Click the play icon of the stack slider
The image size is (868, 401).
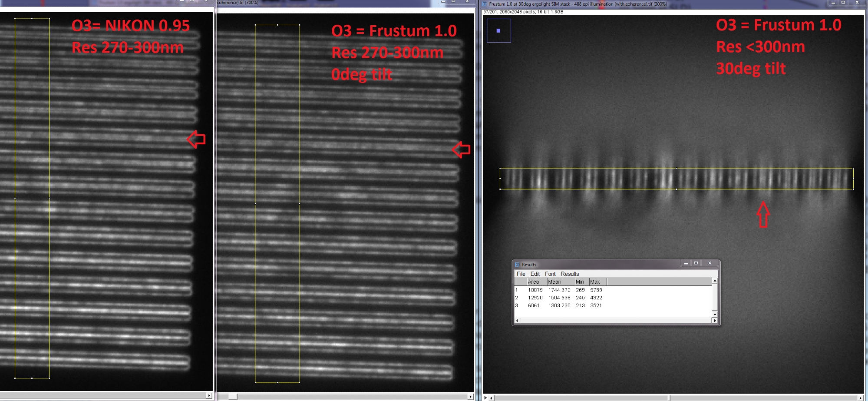click(485, 398)
